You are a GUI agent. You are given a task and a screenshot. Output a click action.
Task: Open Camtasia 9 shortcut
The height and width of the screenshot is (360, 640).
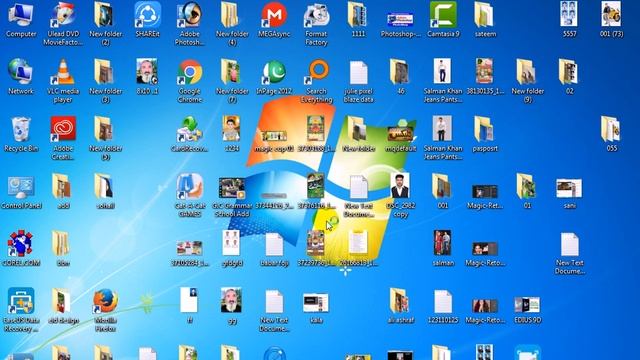pyautogui.click(x=443, y=20)
